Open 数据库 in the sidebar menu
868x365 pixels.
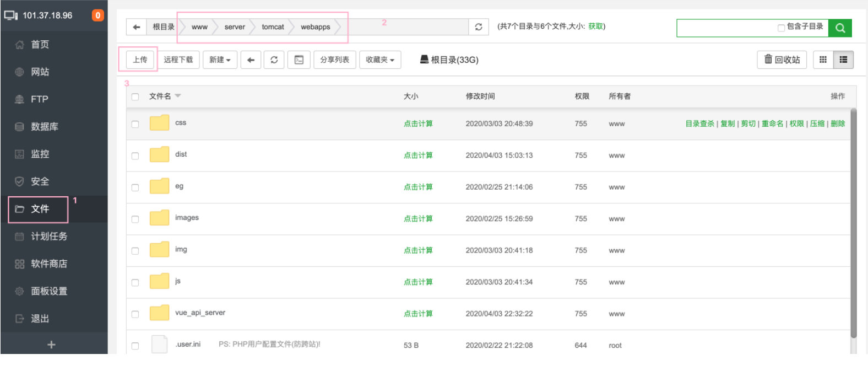[x=44, y=126]
